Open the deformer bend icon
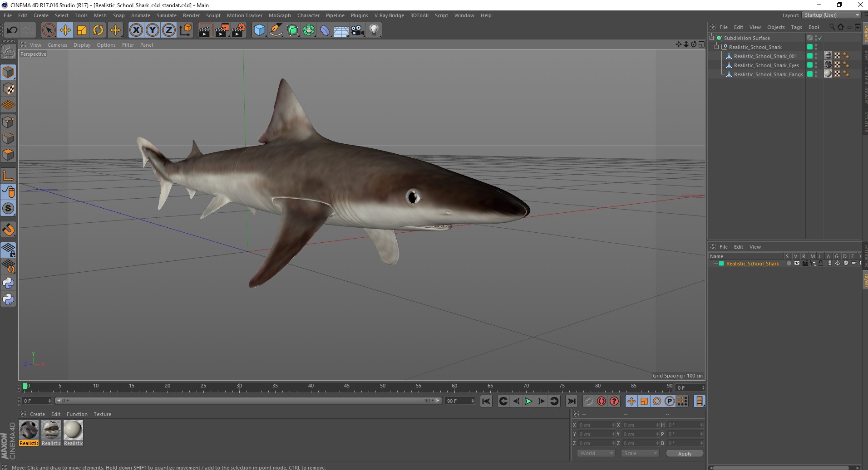This screenshot has height=470, width=868. (325, 30)
